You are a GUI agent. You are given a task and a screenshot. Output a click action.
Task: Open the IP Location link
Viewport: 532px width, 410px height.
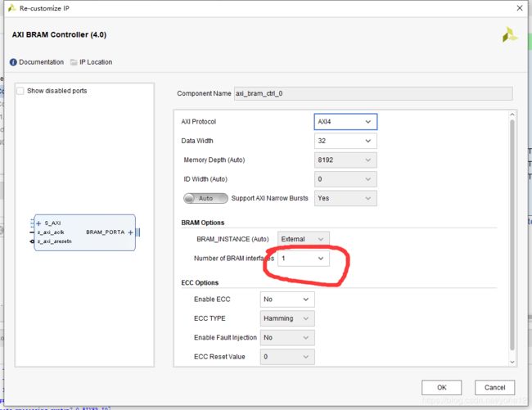pyautogui.click(x=96, y=62)
